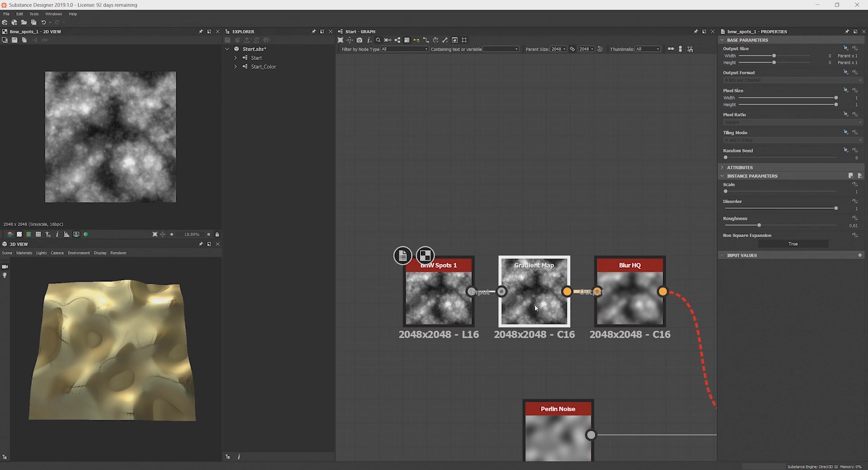The height and width of the screenshot is (470, 868).
Task: Open the Thumbnails dropdown
Action: 647,49
